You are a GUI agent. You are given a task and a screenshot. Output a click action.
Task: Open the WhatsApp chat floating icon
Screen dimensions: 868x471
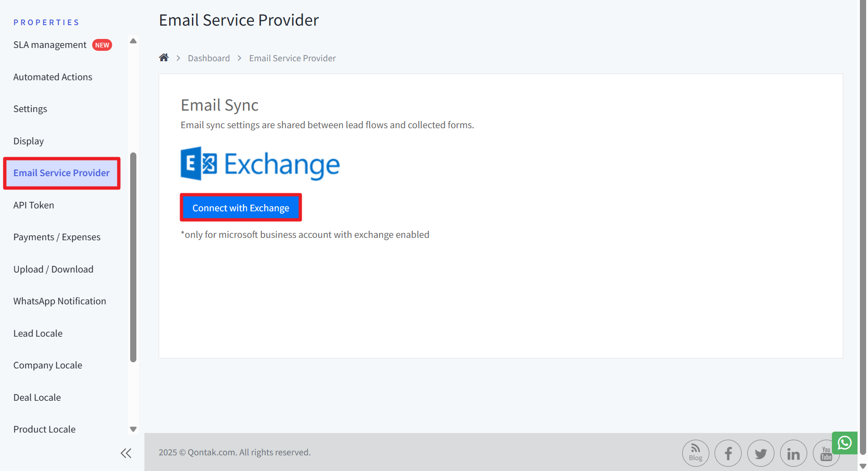click(x=844, y=443)
